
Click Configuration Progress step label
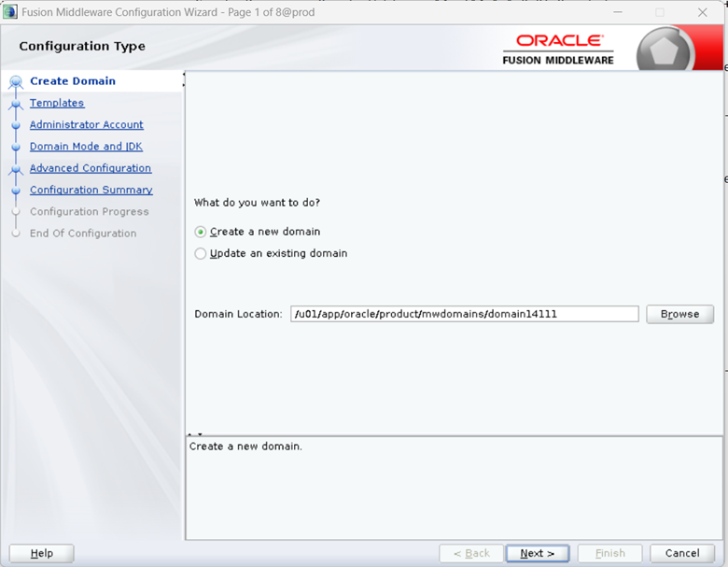coord(90,211)
